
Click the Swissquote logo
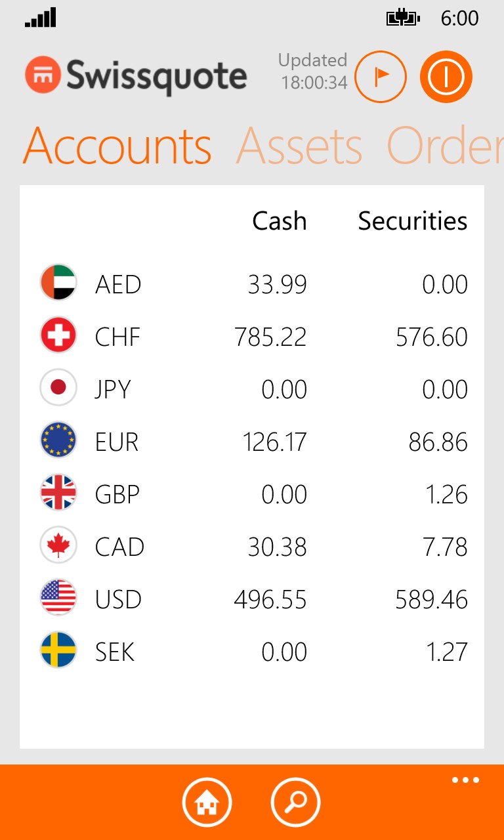tap(136, 76)
